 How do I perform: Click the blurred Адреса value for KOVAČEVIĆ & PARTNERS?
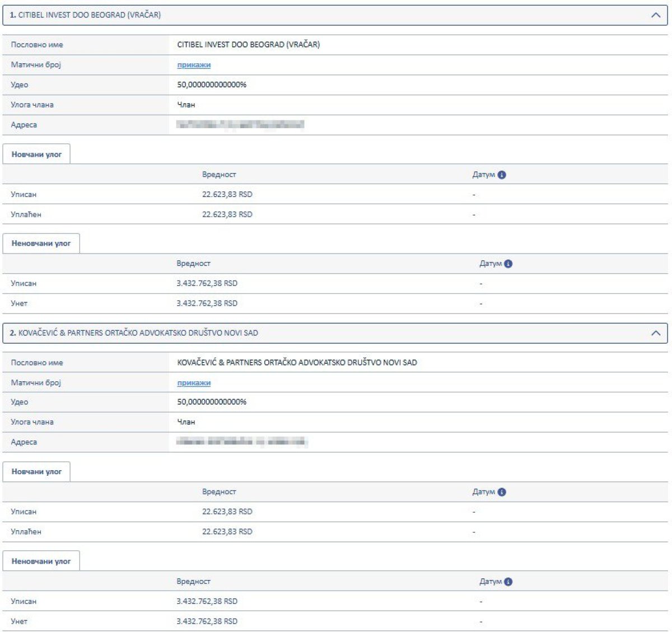(x=241, y=442)
